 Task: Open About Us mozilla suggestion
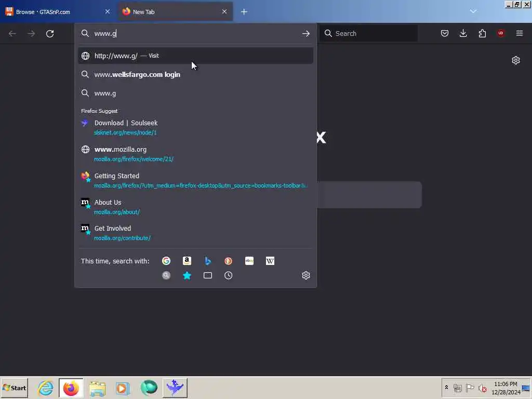click(x=195, y=207)
